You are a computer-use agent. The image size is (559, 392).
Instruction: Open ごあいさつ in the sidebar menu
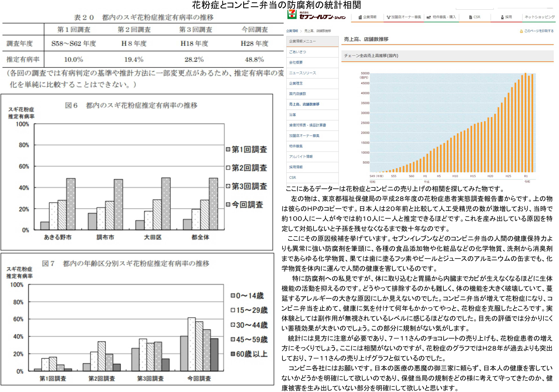(x=312, y=52)
